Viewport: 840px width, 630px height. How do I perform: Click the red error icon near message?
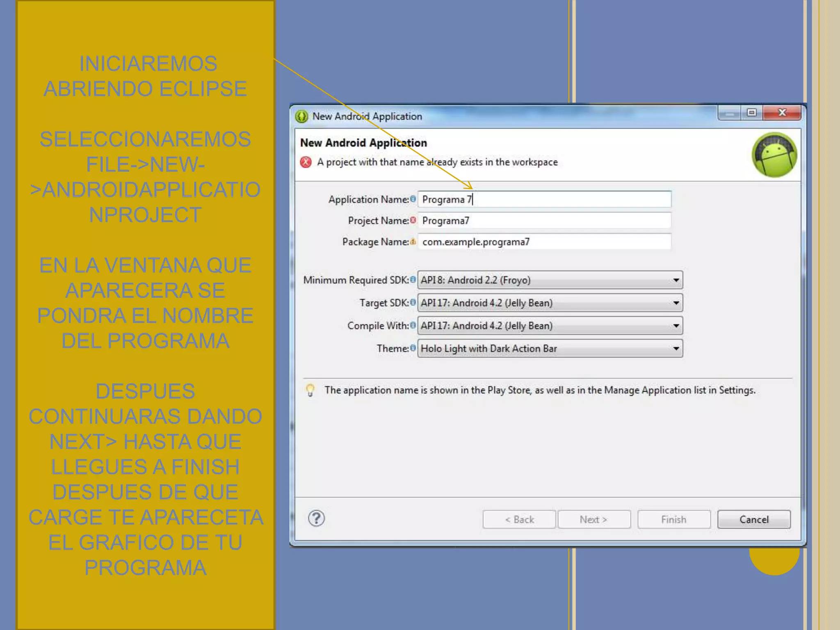tap(306, 162)
